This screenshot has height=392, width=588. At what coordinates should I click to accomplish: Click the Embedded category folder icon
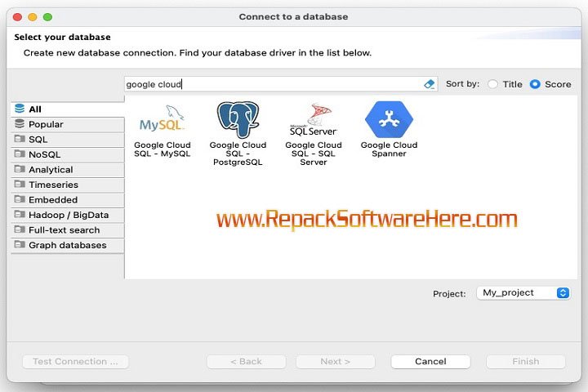[x=20, y=199]
